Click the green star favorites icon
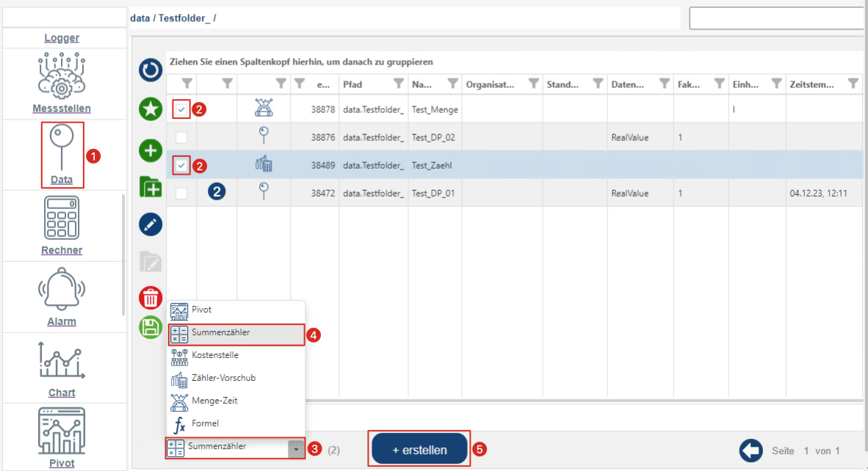 pyautogui.click(x=151, y=109)
